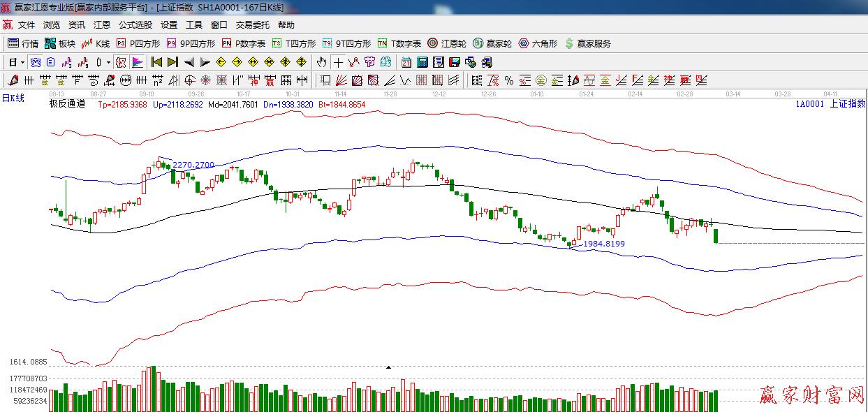Open the calendar icon showing 21
Screen dimensions: 868x412
click(x=406, y=62)
